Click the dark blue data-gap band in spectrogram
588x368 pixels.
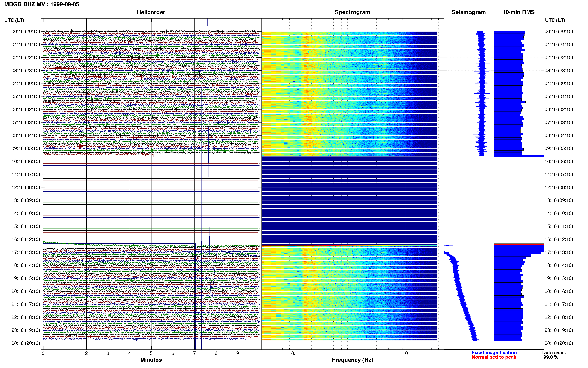pos(349,201)
